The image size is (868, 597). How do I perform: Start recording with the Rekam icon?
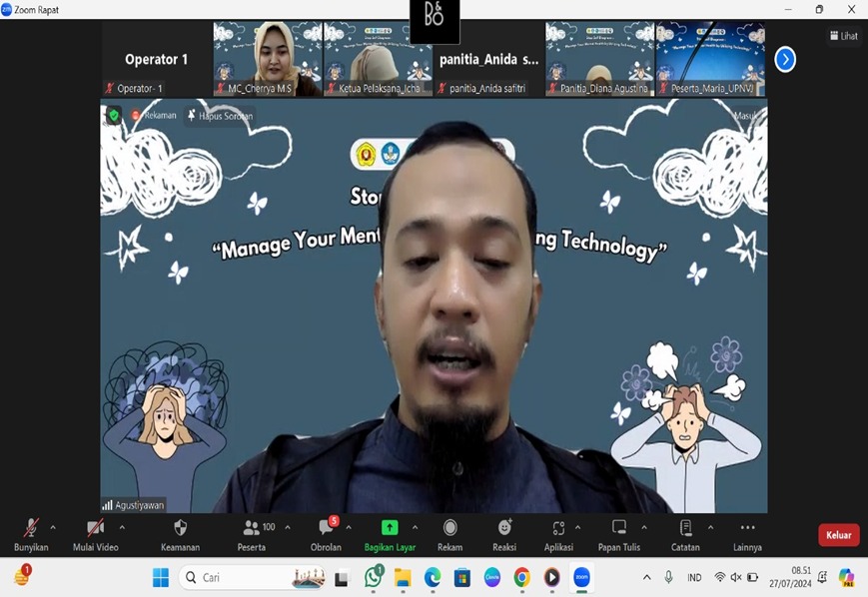click(x=449, y=528)
